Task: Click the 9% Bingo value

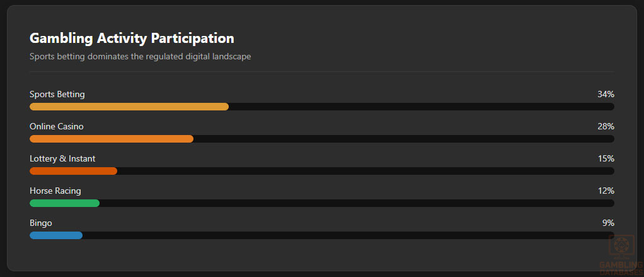Action: click(608, 223)
